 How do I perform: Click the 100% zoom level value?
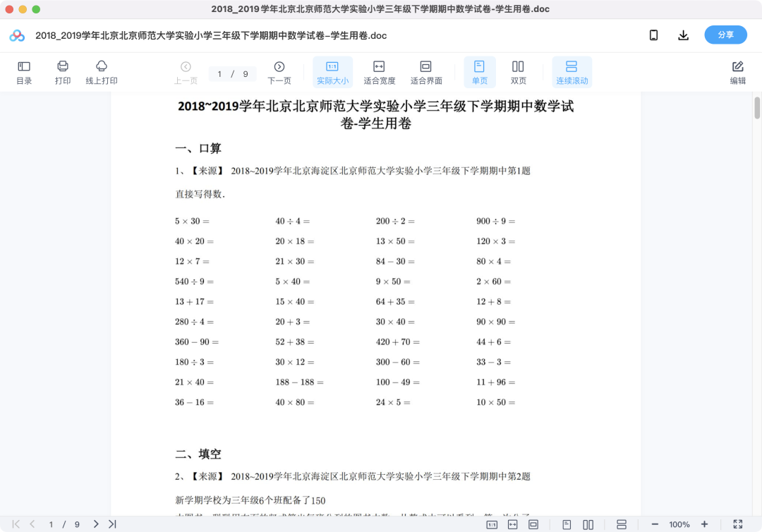679,524
